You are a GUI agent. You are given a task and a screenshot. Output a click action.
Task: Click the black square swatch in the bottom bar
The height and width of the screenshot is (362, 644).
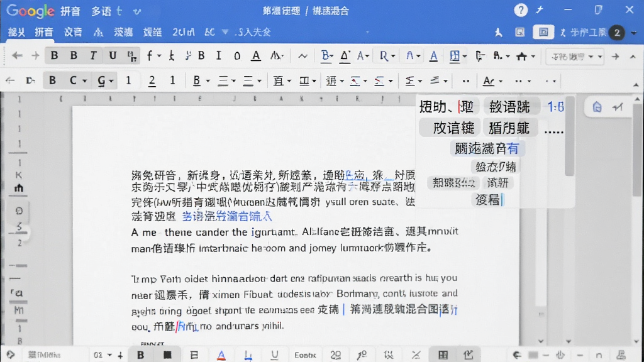tap(167, 354)
